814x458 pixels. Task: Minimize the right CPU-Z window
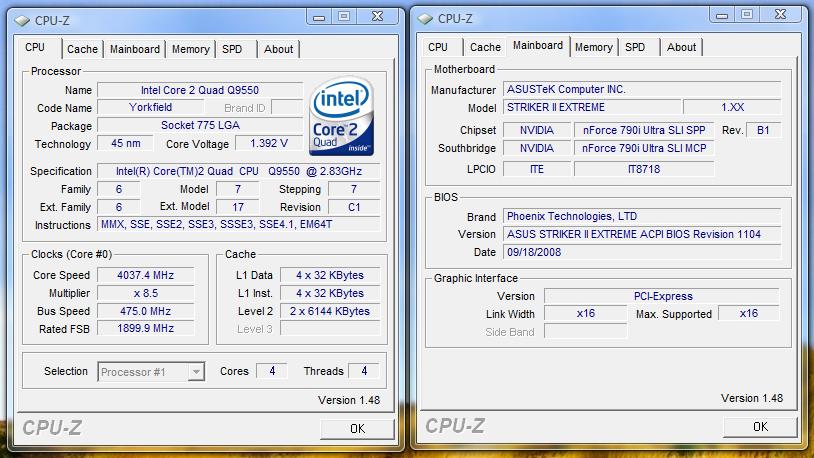click(722, 15)
